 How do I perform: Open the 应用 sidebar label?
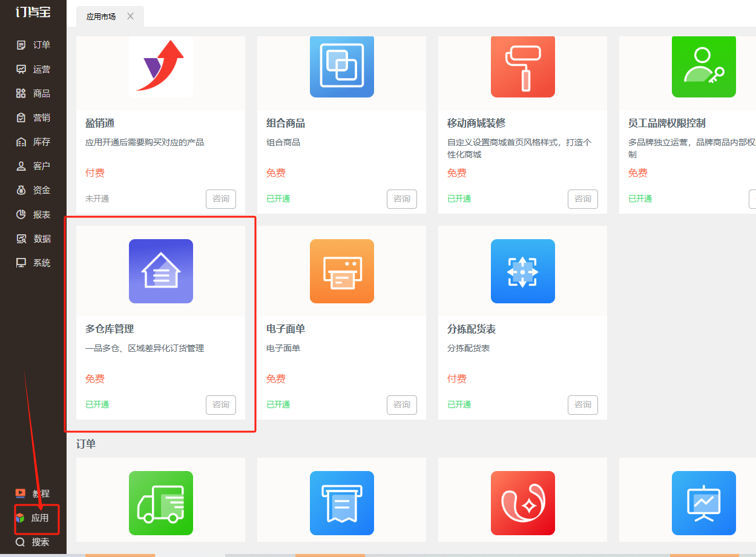(40, 518)
